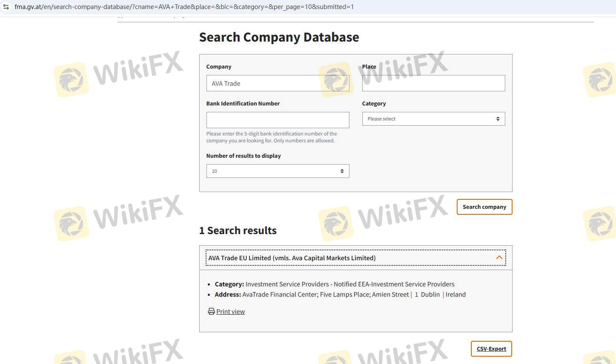The image size is (616, 364).
Task: Click the printer icon beside Print view
Action: (211, 311)
